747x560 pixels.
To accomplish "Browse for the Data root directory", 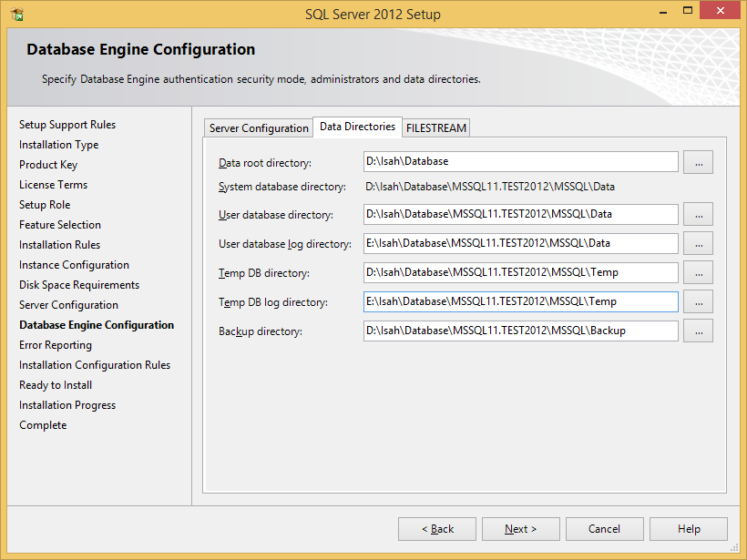I will (698, 162).
